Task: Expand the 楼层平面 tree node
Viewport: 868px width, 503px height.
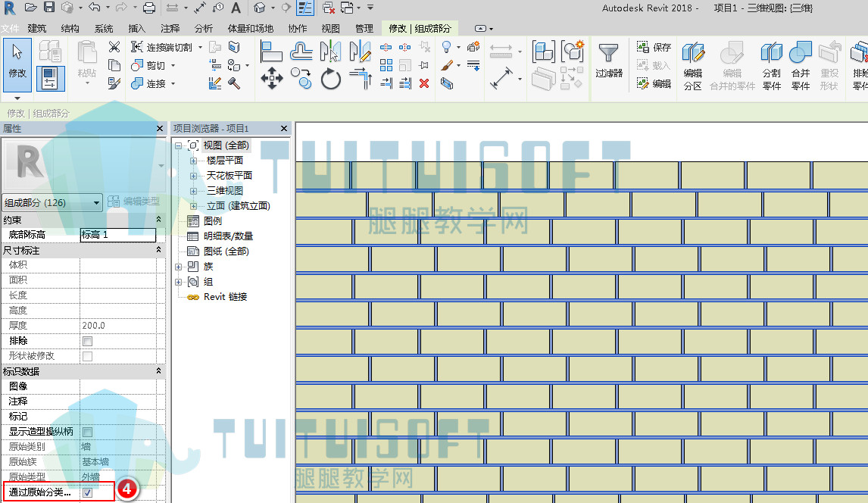Action: click(x=194, y=161)
